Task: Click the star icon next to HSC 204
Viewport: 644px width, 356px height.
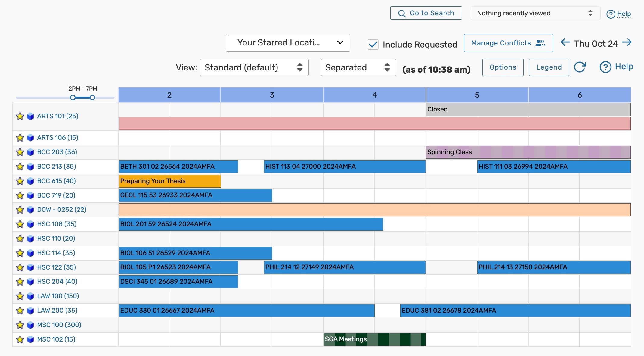Action: (20, 282)
